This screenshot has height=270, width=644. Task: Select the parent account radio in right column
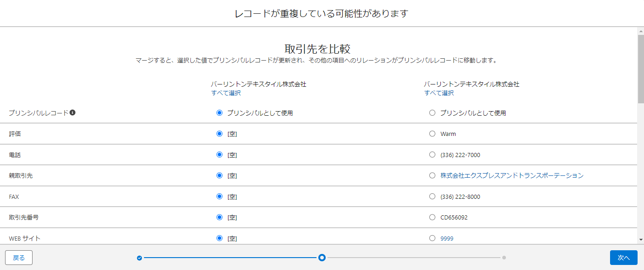432,175
